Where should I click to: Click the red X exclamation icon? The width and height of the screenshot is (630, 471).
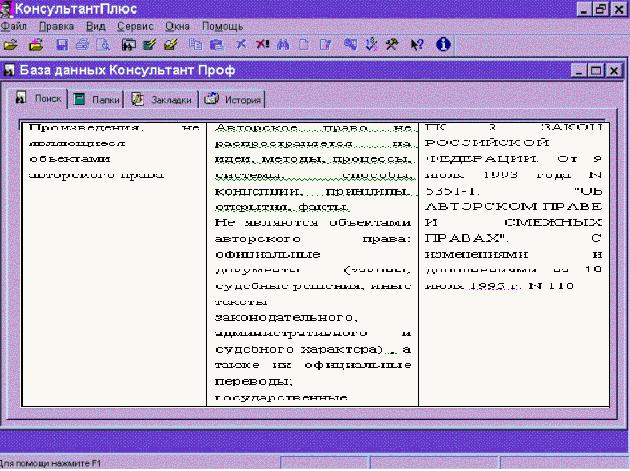262,45
